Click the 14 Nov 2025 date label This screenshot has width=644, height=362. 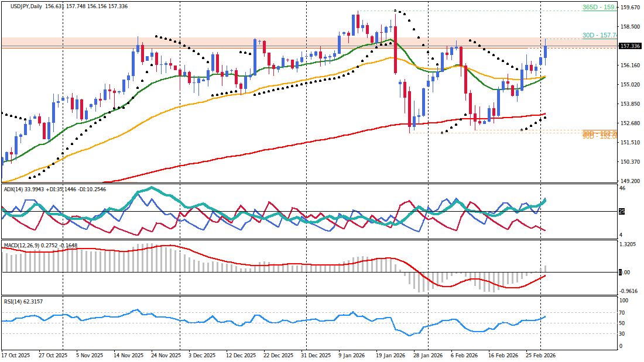point(129,356)
